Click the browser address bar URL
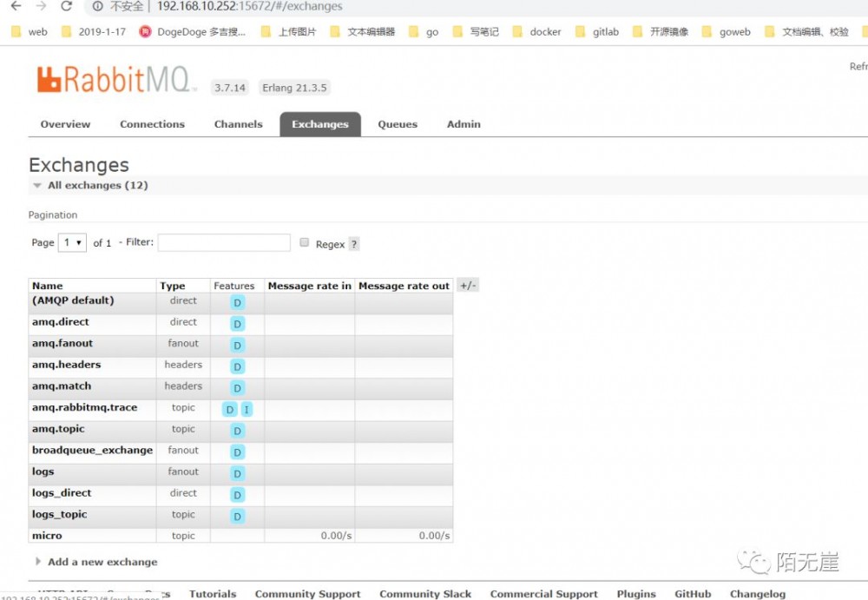The width and height of the screenshot is (868, 600). tap(250, 7)
